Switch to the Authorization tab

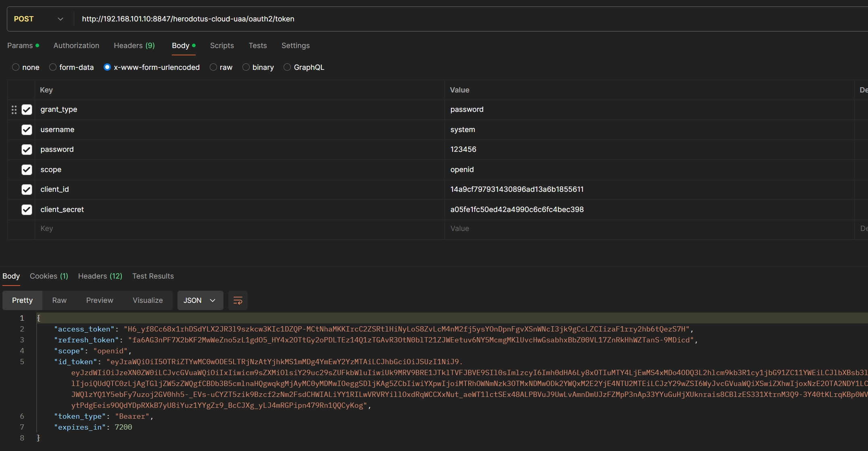point(76,46)
